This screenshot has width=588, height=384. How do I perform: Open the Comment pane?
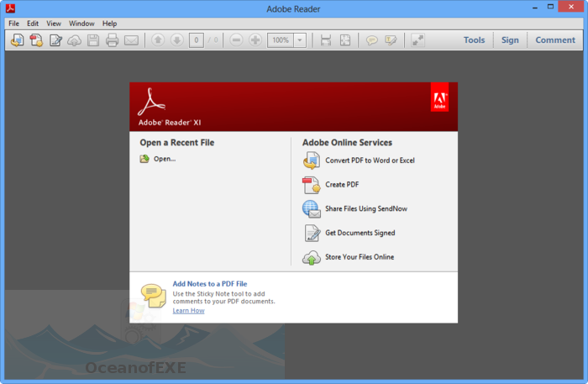555,39
